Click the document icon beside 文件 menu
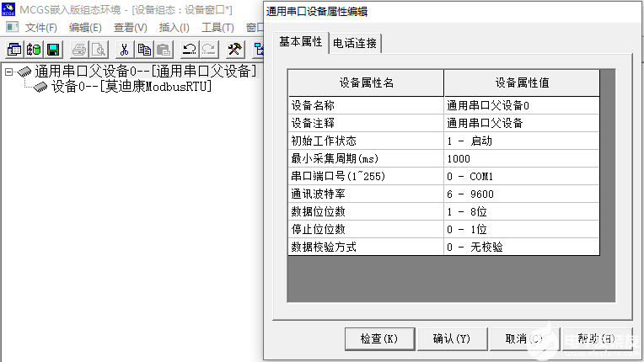The width and height of the screenshot is (644, 362). pyautogui.click(x=13, y=27)
